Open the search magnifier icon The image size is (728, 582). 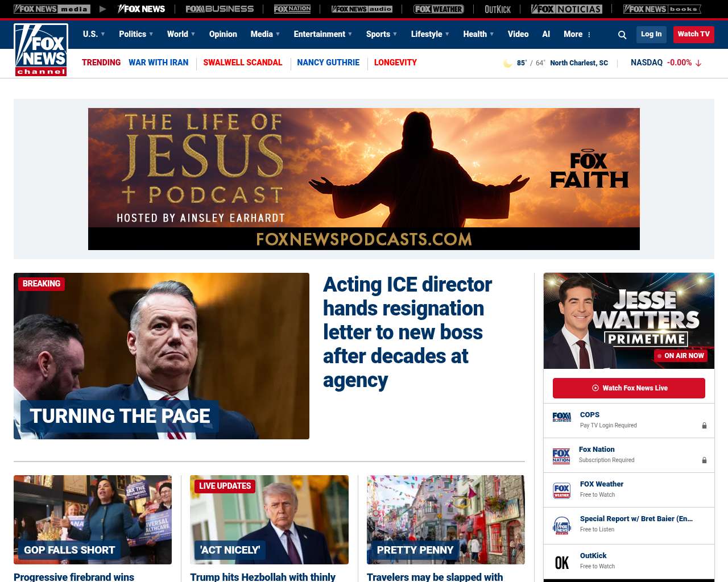coord(622,35)
